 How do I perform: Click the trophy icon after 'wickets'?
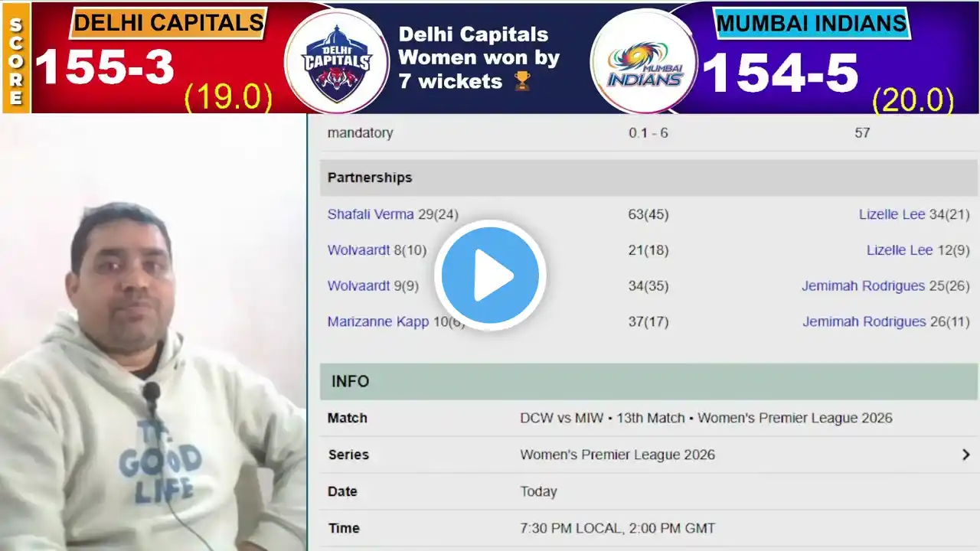522,81
